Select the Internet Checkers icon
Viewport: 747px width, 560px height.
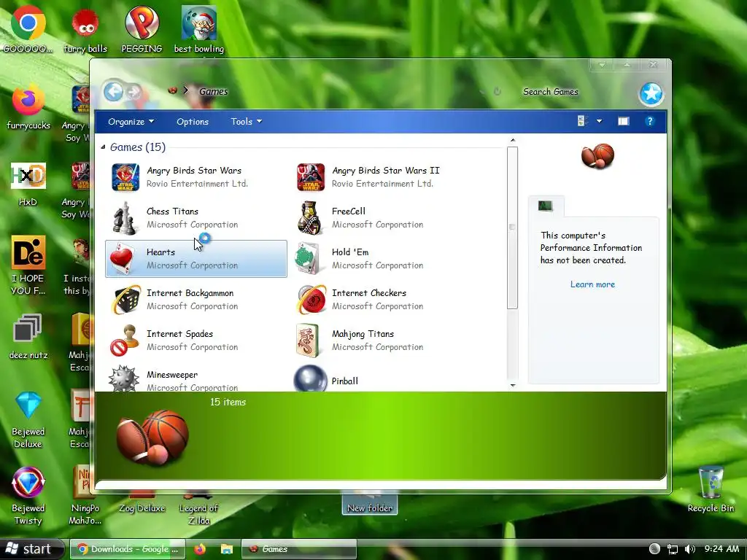click(x=311, y=300)
